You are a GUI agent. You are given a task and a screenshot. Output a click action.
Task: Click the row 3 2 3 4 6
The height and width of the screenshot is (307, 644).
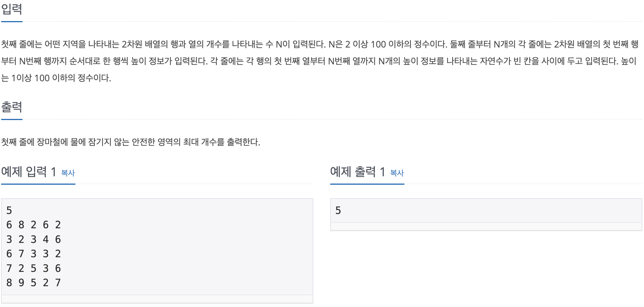(33, 239)
